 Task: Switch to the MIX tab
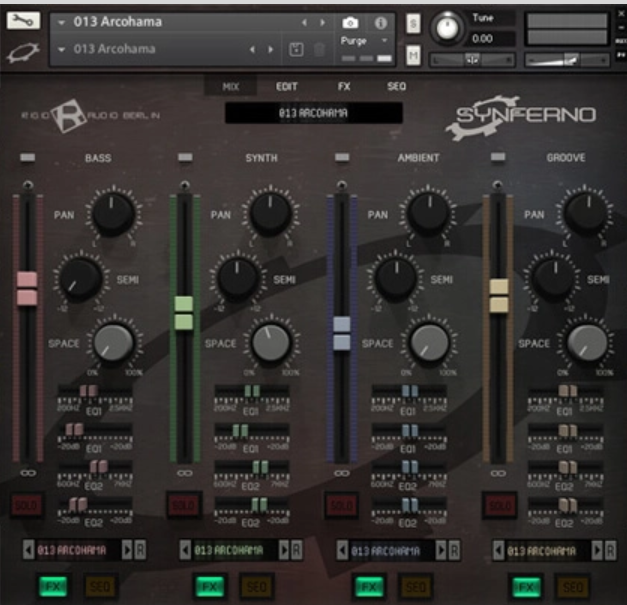point(231,86)
